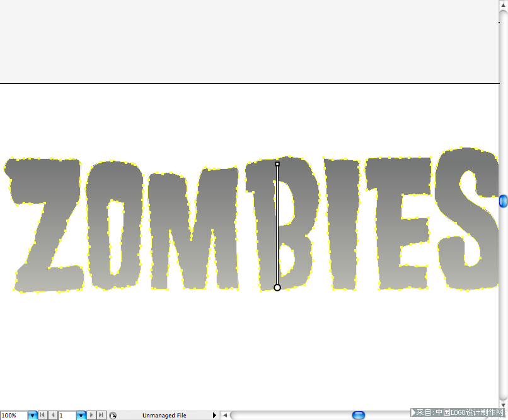The image size is (508, 420).
Task: Click the Unmanaged File status text
Action: point(165,416)
